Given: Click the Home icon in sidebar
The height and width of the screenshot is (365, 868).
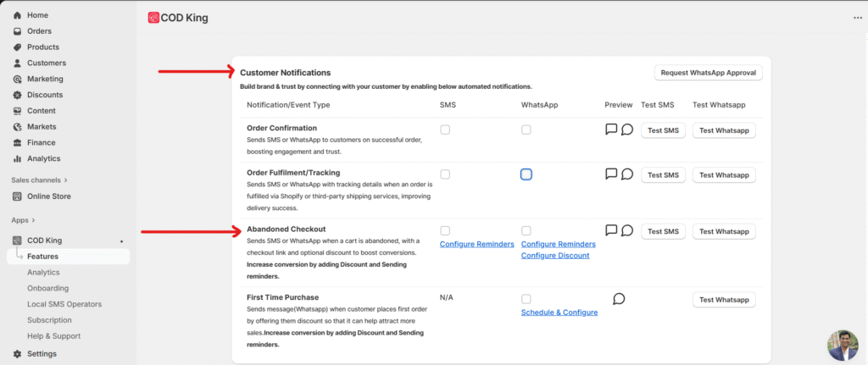Looking at the screenshot, I should [18, 15].
